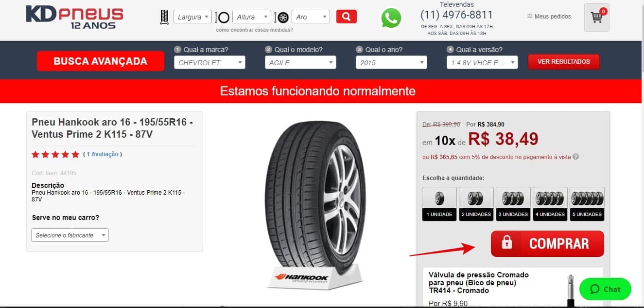Viewport: 644px width, 308px height.
Task: Click the KD Pneus logo
Action: pos(74,18)
